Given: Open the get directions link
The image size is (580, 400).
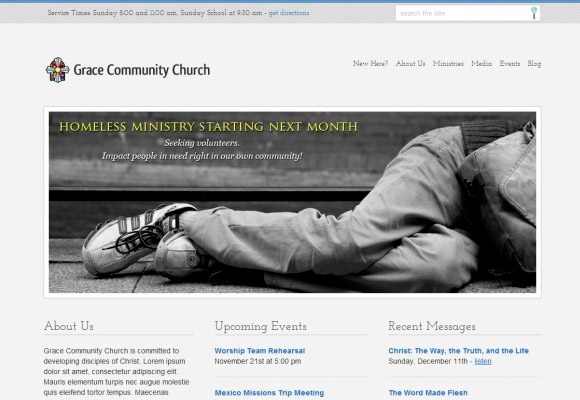Looking at the screenshot, I should [x=289, y=13].
